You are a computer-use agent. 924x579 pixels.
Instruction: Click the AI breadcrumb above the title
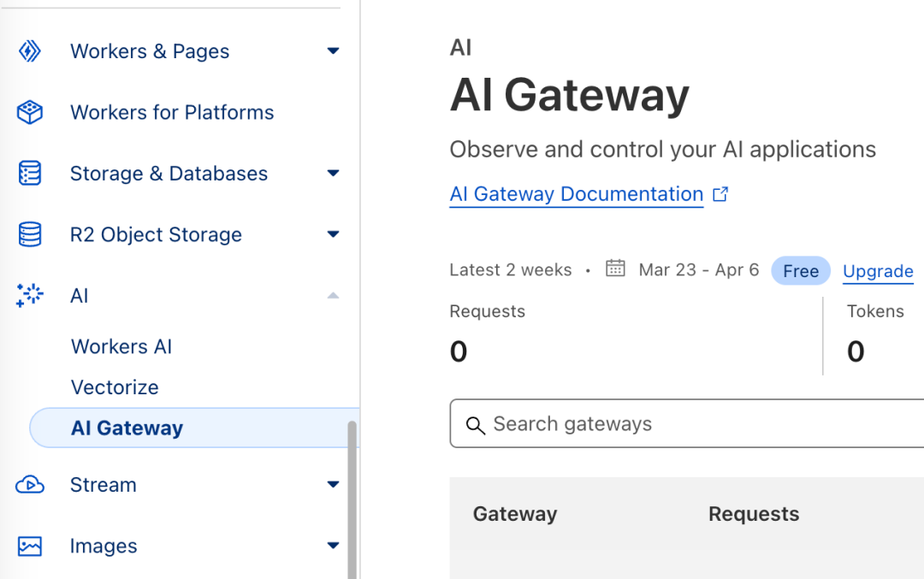(460, 48)
